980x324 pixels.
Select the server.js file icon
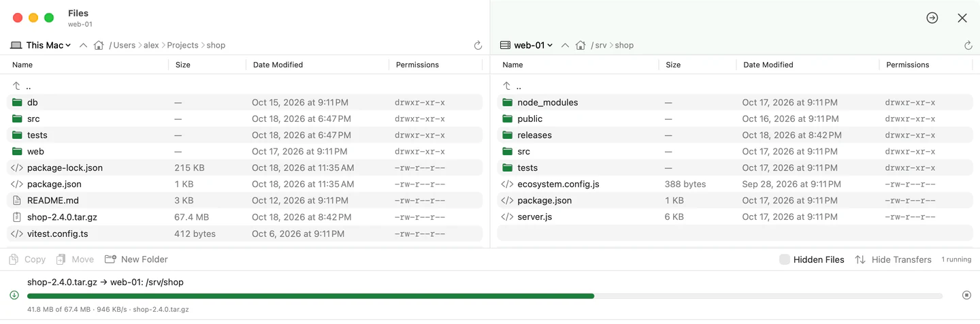(x=507, y=217)
